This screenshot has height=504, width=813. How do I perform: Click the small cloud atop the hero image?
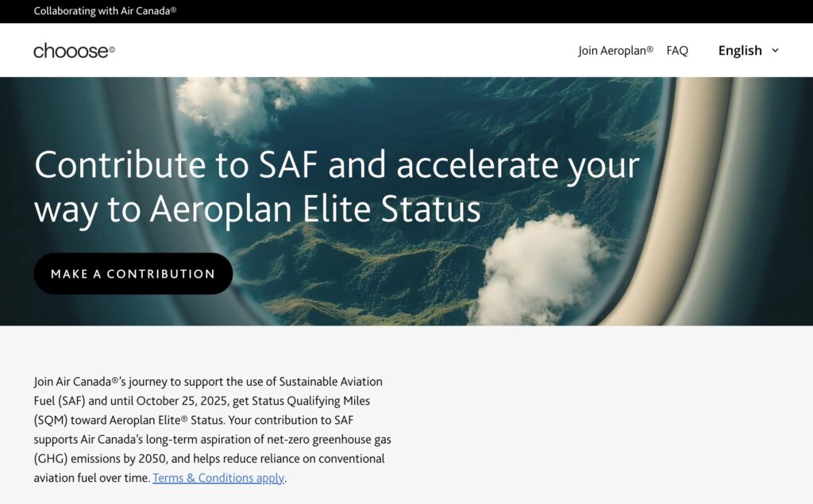[x=221, y=103]
